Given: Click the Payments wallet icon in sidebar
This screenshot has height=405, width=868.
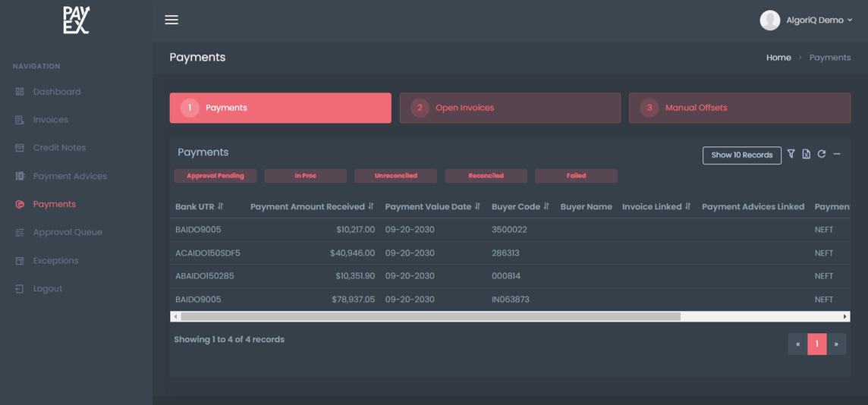Looking at the screenshot, I should pos(20,204).
